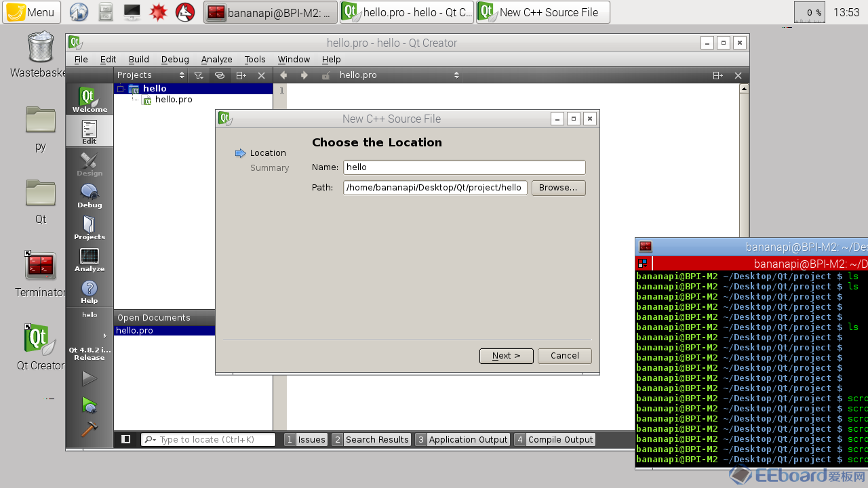Open the Search Results output pane
Image resolution: width=868 pixels, height=488 pixels.
[x=371, y=439]
